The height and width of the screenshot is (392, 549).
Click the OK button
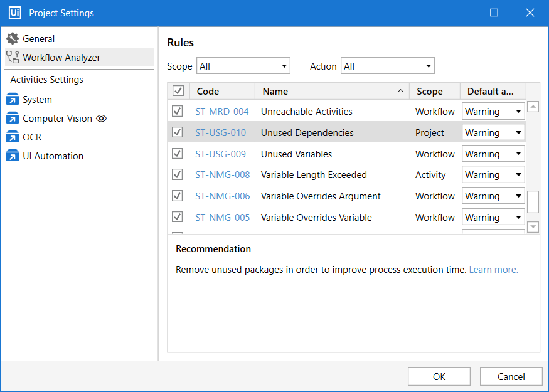coord(439,376)
